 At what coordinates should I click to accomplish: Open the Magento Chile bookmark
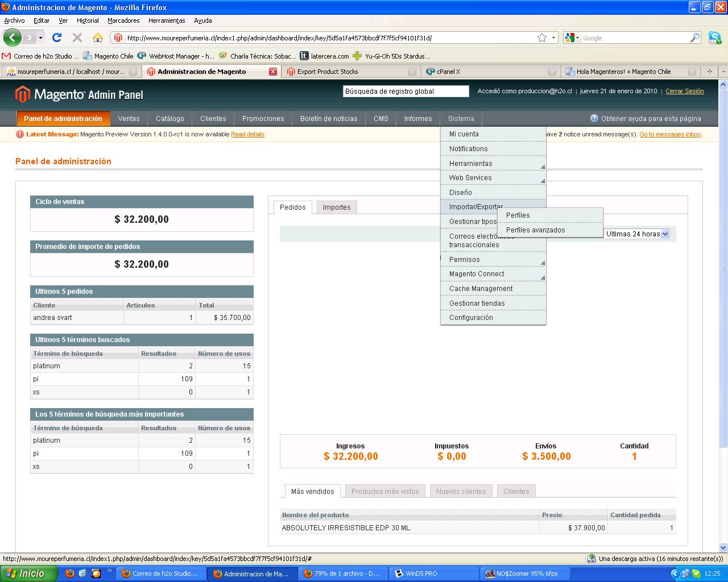[x=108, y=56]
